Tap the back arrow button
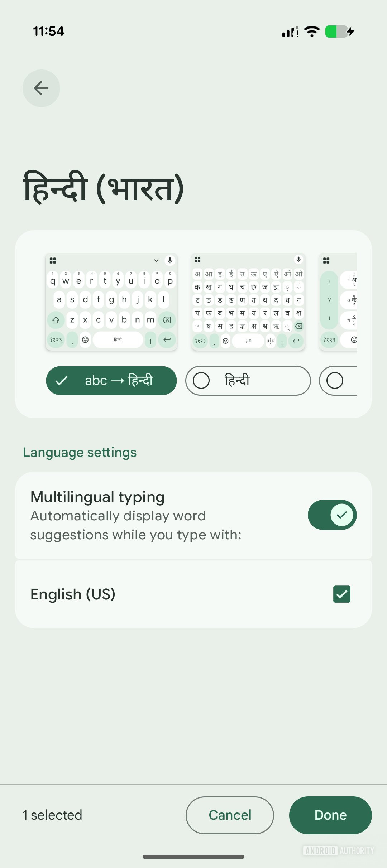Image resolution: width=387 pixels, height=868 pixels. [41, 88]
